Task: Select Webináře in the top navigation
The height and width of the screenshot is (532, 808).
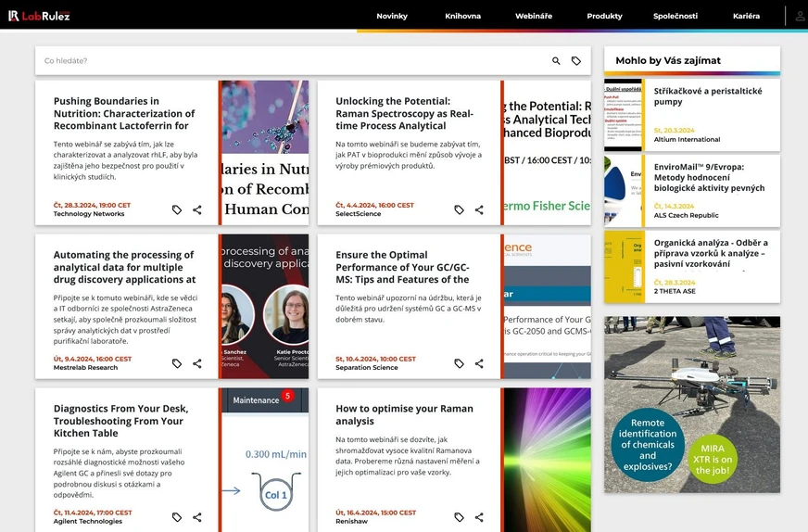Action: 534,16
